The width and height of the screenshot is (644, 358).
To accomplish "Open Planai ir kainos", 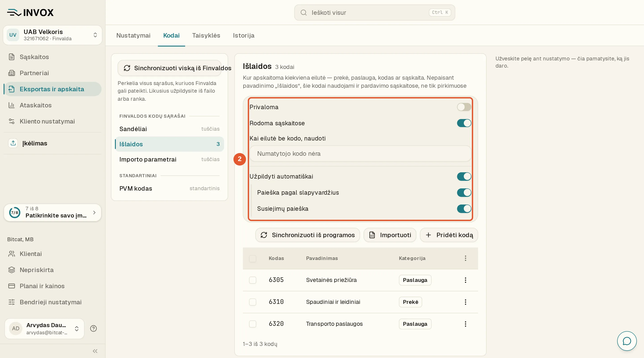I will tap(53, 286).
